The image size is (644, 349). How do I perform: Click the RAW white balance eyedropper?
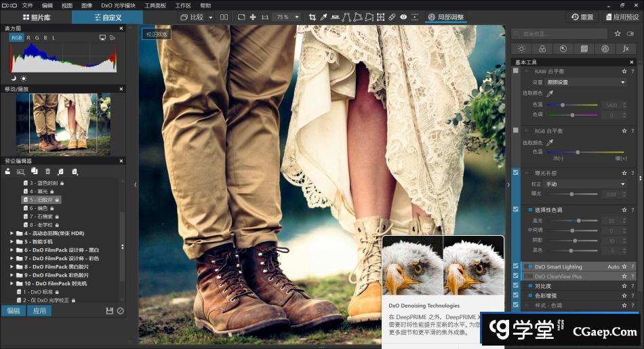550,94
